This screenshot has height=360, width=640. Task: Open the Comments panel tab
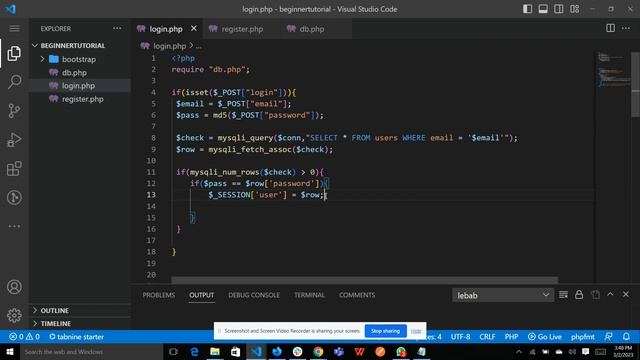[x=357, y=295]
